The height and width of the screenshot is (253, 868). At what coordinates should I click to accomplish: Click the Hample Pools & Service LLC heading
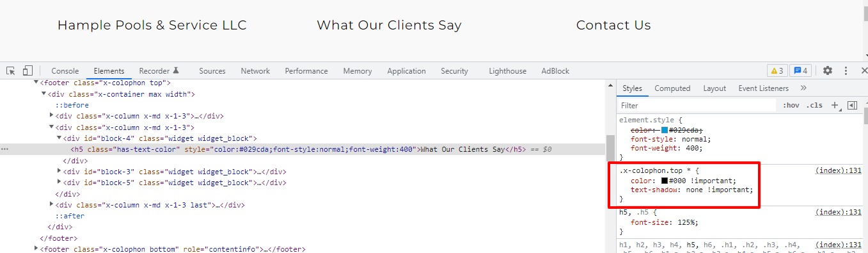pos(152,25)
